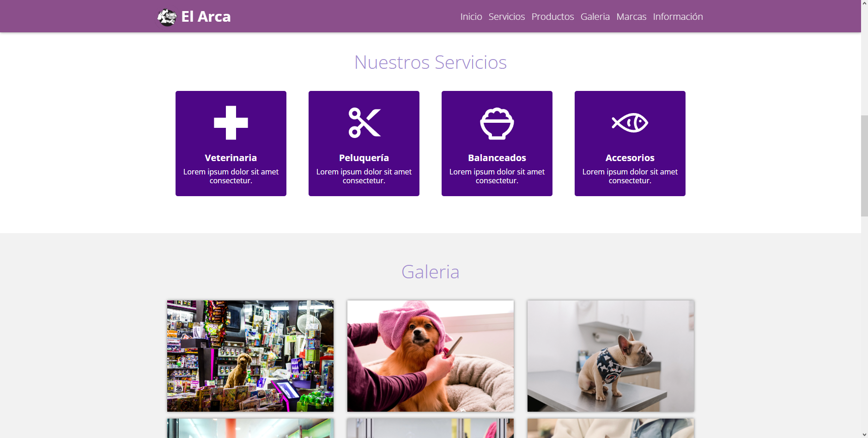
Task: Go to Servicios in navigation bar
Action: pos(507,17)
